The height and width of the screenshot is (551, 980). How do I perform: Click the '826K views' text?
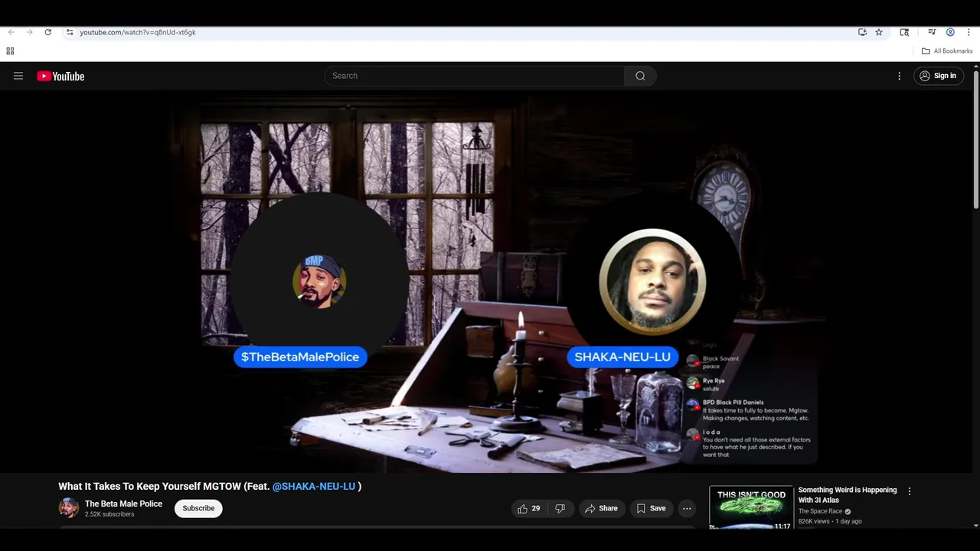coord(814,521)
